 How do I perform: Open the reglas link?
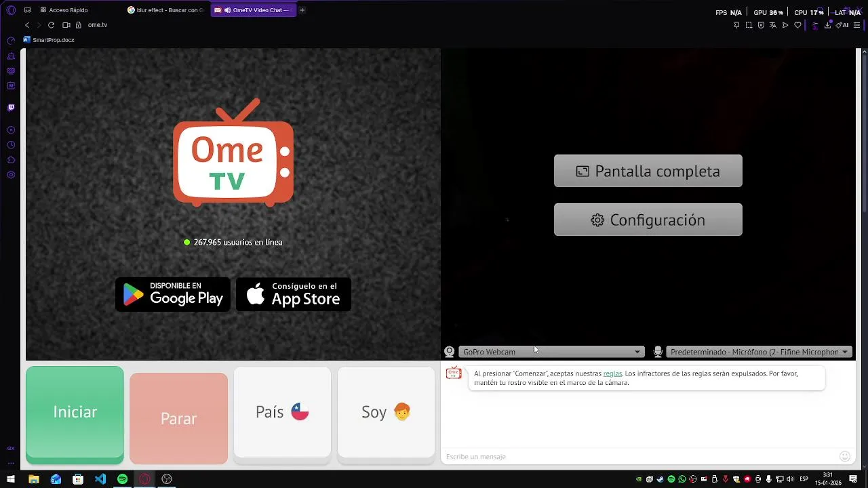pyautogui.click(x=612, y=373)
